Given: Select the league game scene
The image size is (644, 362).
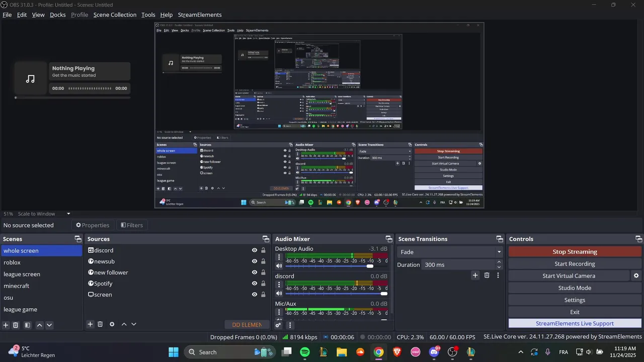Looking at the screenshot, I should point(41,309).
